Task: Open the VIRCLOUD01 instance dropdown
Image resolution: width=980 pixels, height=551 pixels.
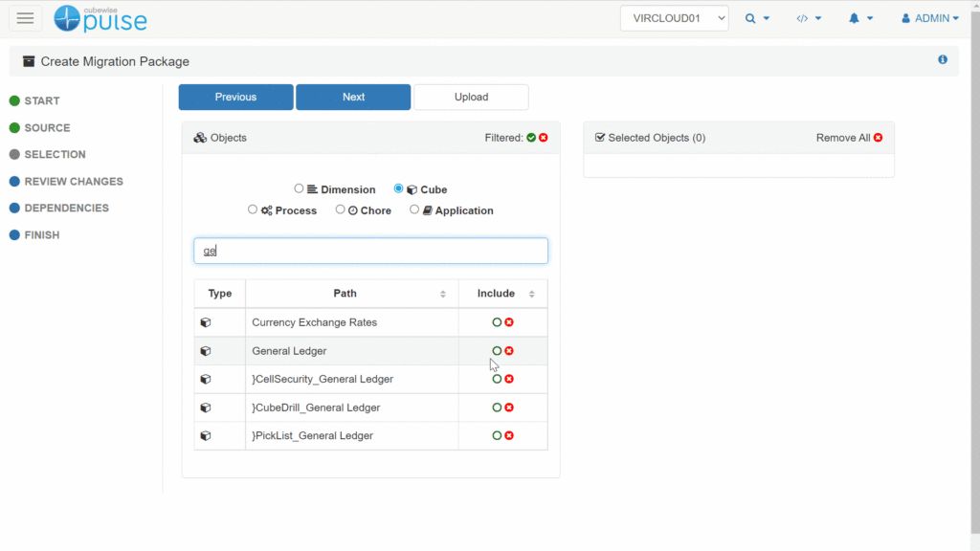Action: [x=674, y=18]
